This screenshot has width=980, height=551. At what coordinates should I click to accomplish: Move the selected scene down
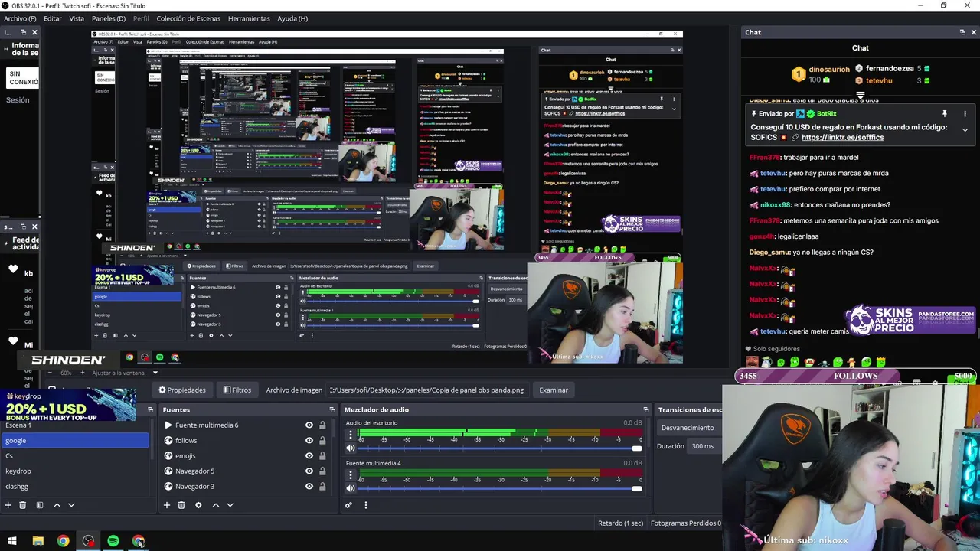[x=71, y=505]
